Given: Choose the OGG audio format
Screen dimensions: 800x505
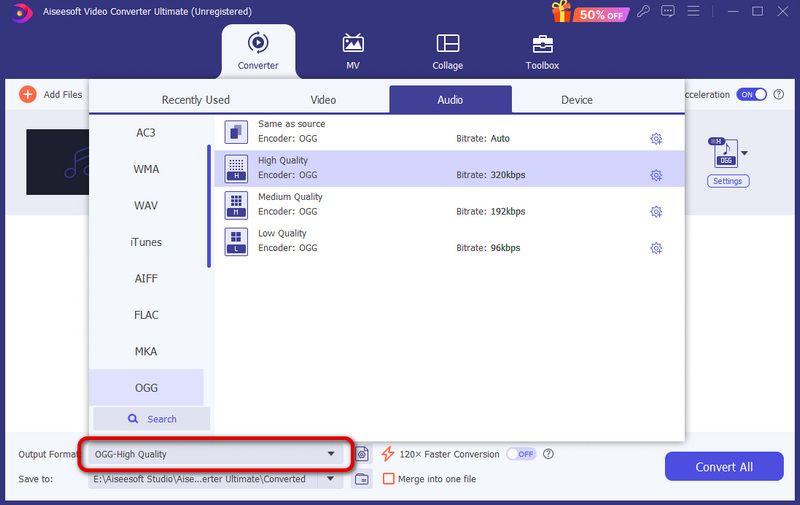Looking at the screenshot, I should [146, 388].
